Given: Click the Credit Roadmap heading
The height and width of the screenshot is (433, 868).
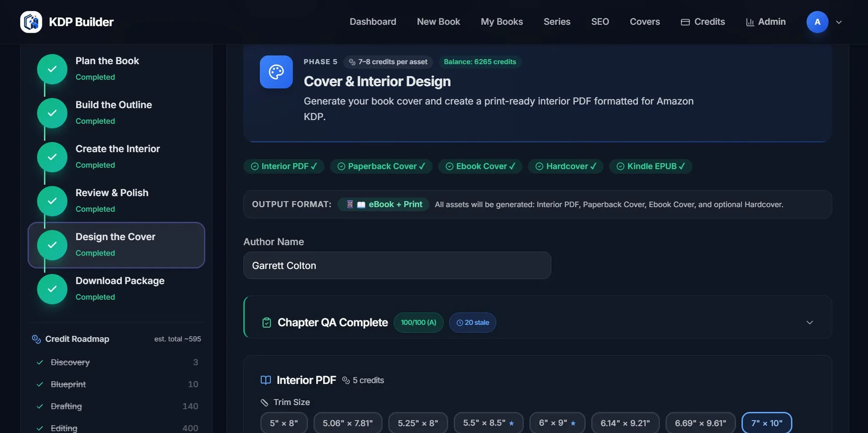Looking at the screenshot, I should [77, 339].
